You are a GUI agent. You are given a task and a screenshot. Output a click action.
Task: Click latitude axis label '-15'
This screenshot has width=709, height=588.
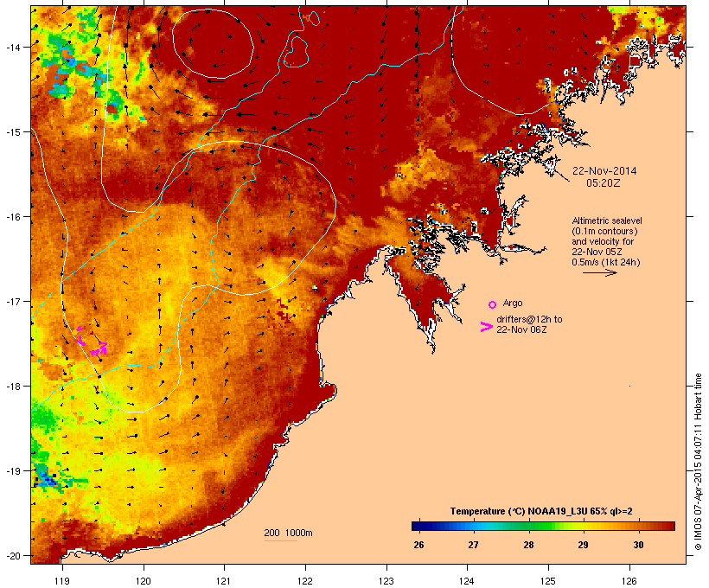coord(13,131)
